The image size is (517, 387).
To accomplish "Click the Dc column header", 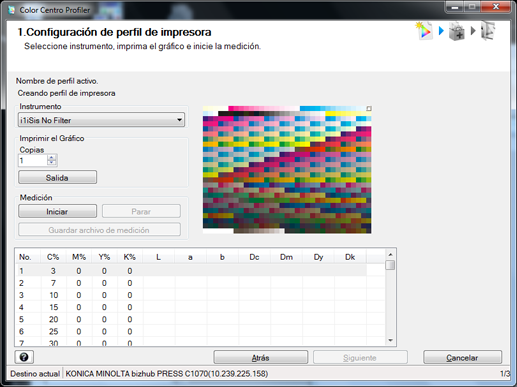I will tap(254, 257).
